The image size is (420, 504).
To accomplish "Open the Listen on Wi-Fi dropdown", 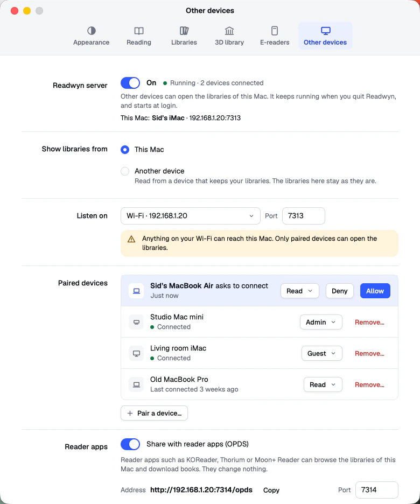I will click(190, 216).
